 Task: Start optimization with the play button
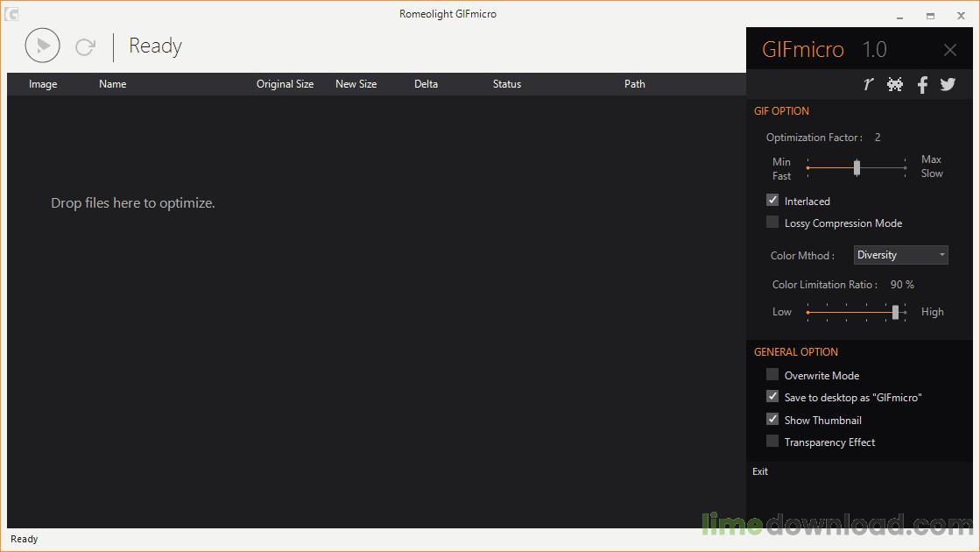43,46
